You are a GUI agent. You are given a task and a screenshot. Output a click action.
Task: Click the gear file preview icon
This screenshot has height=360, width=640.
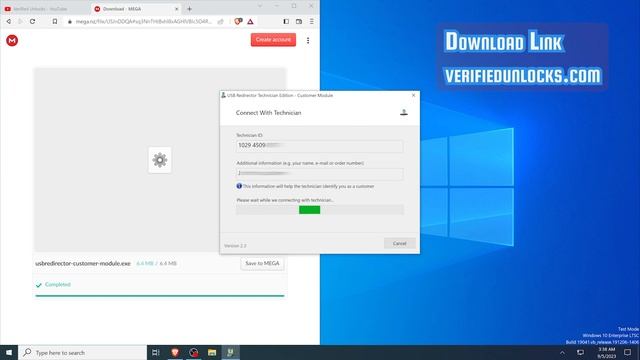pyautogui.click(x=160, y=160)
